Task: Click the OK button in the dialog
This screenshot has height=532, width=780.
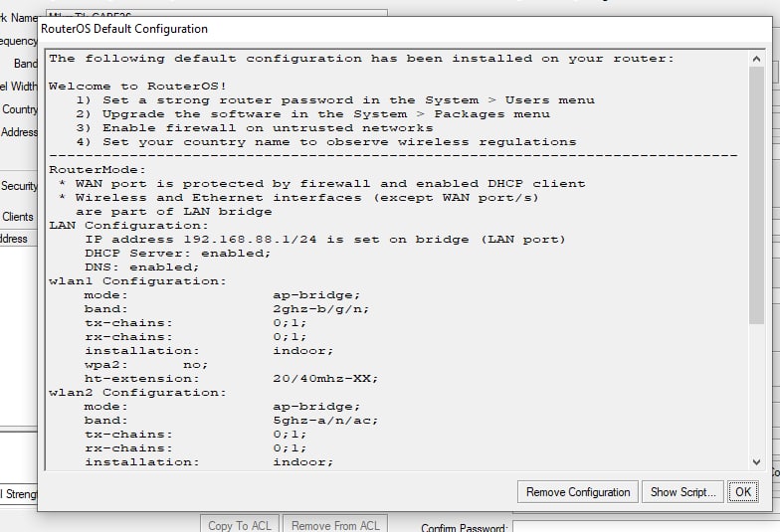Action: pos(742,491)
